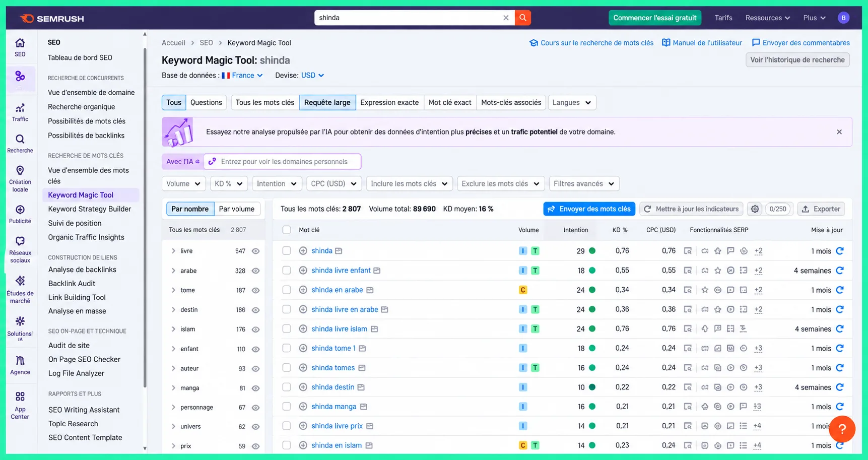Viewport: 868px width, 460px height.
Task: Select the Mots-clés associés tab
Action: coord(511,103)
